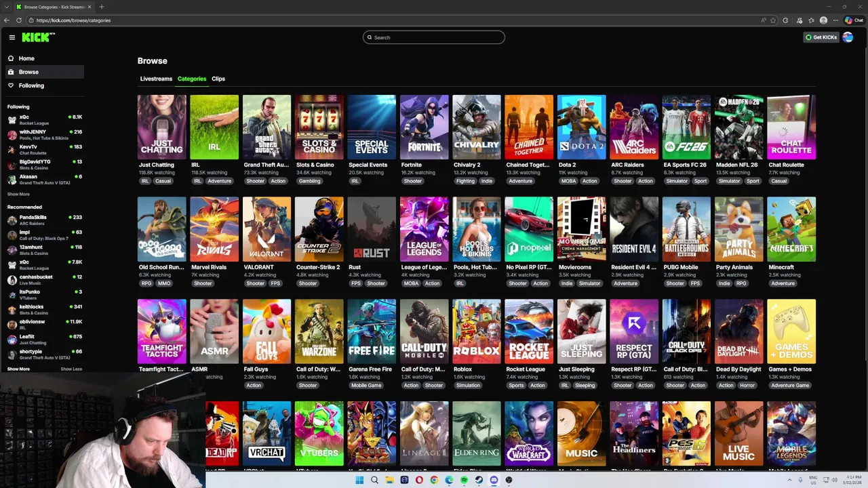868x488 pixels.
Task: Click Simulation tag under Roblox
Action: (468, 385)
